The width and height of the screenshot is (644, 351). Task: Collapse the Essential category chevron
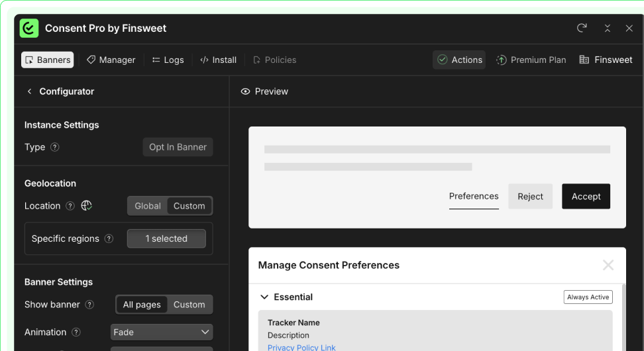pyautogui.click(x=264, y=297)
